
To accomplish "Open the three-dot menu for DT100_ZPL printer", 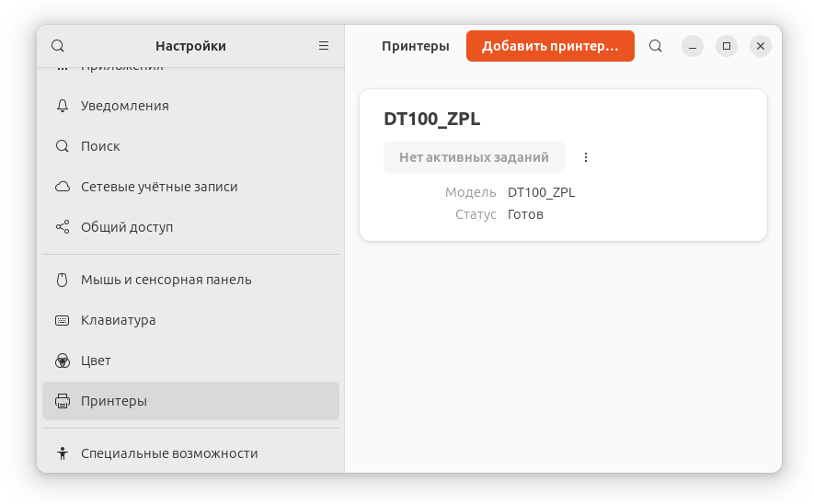I will (x=586, y=157).
